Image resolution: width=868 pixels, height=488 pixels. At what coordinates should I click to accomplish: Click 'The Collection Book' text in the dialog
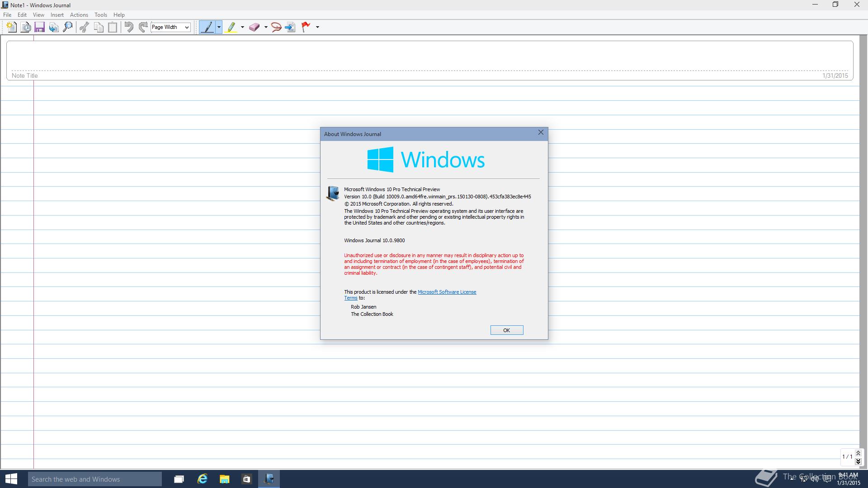tap(372, 314)
